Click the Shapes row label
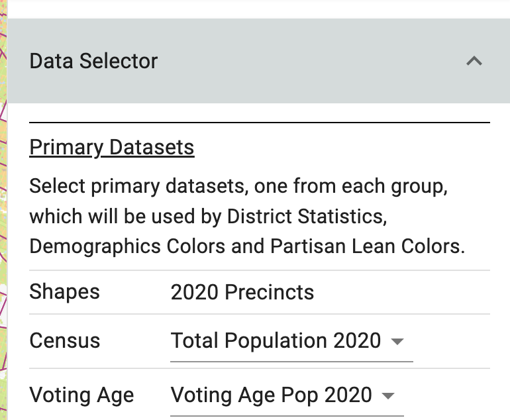The height and width of the screenshot is (420, 510). click(64, 291)
